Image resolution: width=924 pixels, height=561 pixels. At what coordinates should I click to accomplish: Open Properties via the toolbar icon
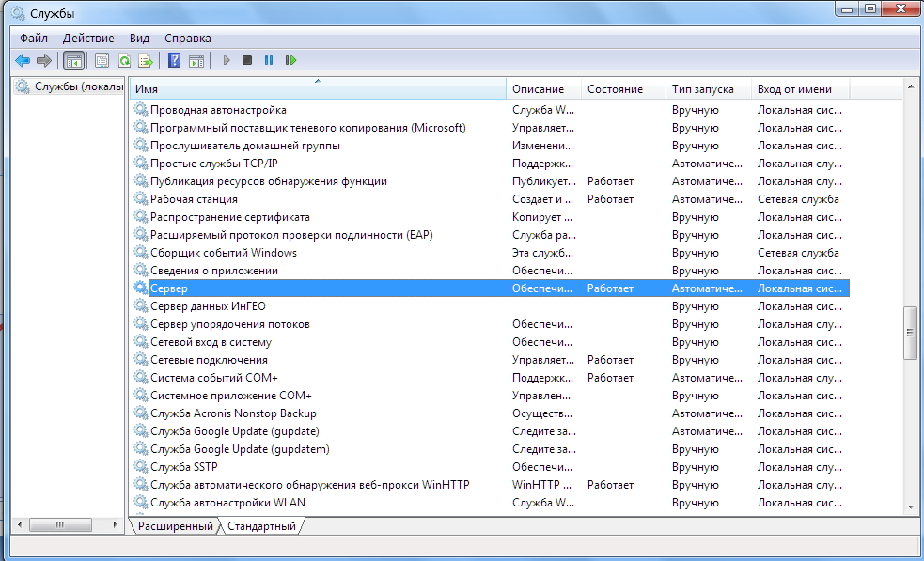pyautogui.click(x=102, y=60)
